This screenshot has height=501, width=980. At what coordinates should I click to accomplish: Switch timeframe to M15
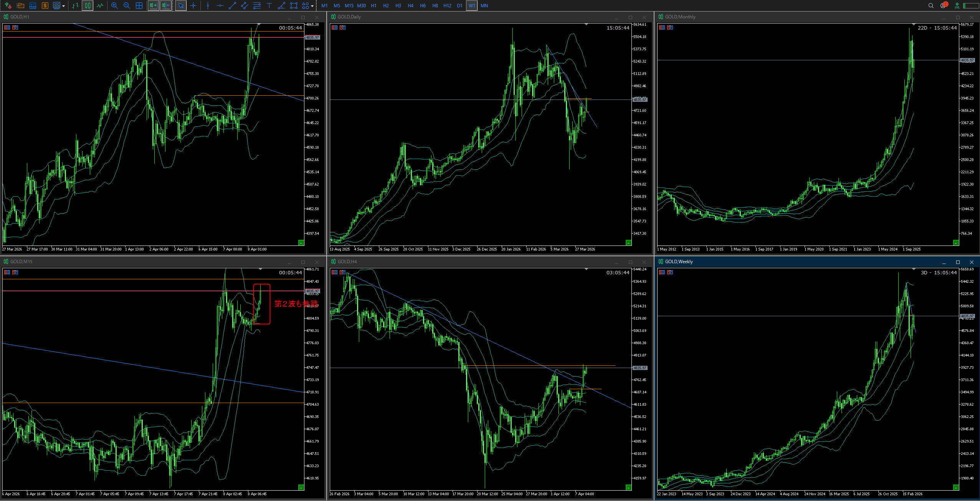[x=349, y=5]
